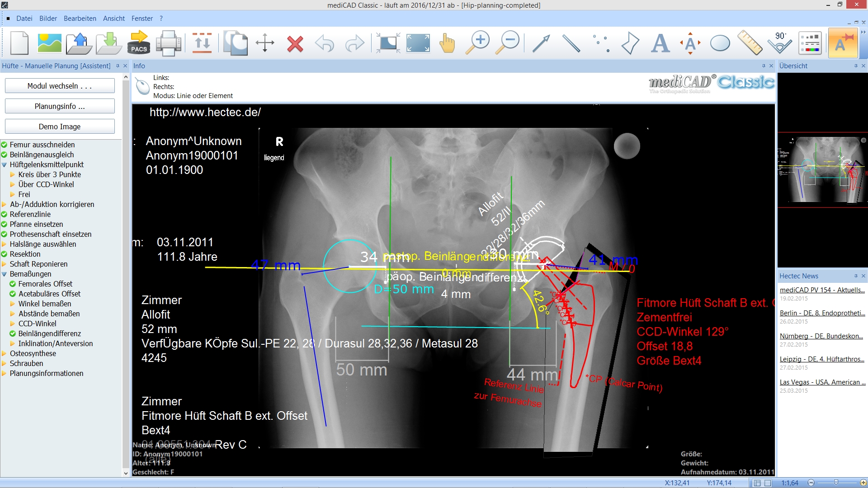Collapse the Bemaßungen tree node
The width and height of the screenshot is (868, 488).
(5, 274)
